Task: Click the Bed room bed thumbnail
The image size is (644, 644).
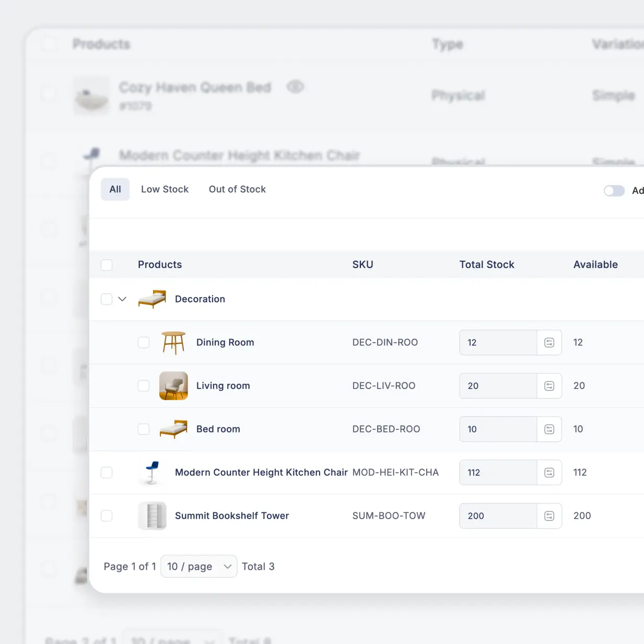Action: (173, 429)
